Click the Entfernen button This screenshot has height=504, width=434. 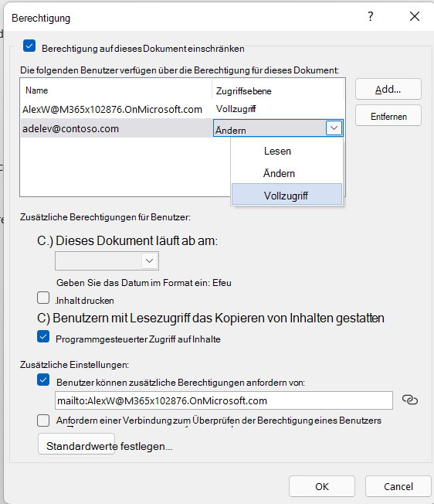(388, 115)
